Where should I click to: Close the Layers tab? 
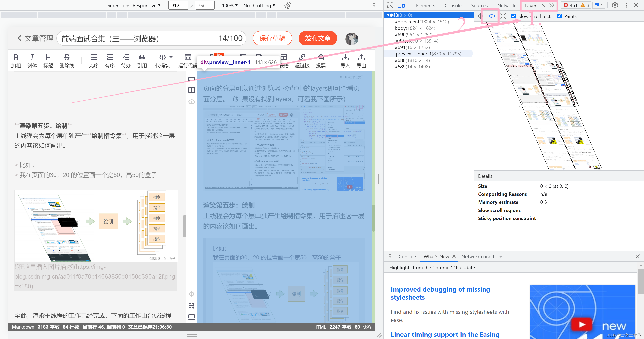[543, 5]
